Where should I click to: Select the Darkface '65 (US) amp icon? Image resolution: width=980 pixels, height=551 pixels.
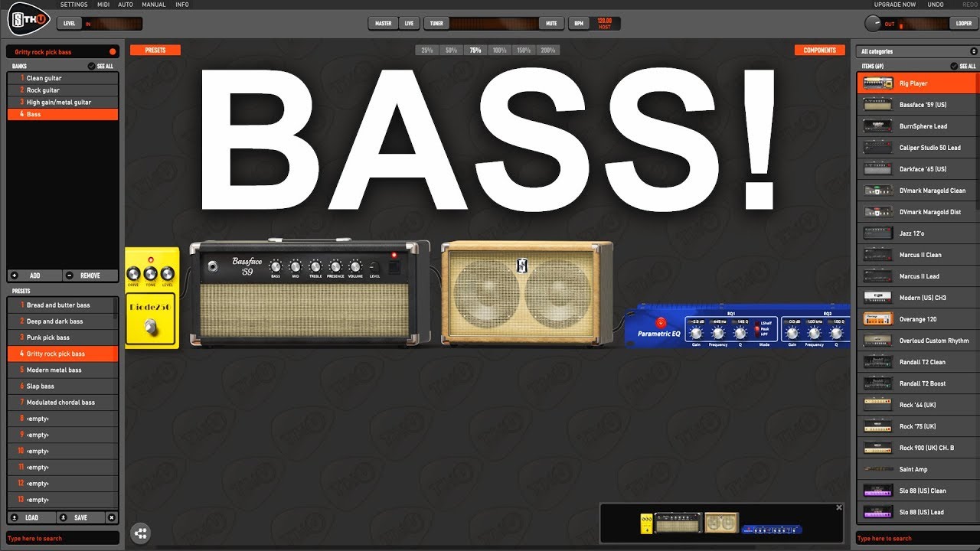[877, 169]
